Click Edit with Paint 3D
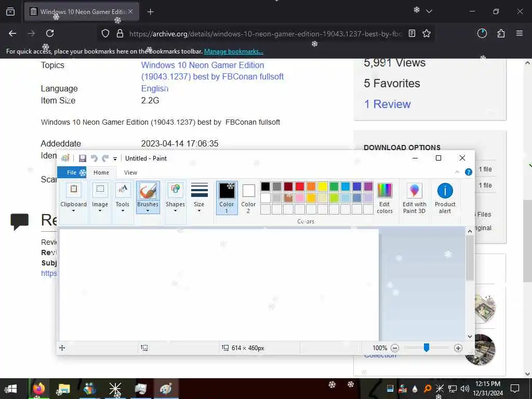532x399 pixels. 414,198
